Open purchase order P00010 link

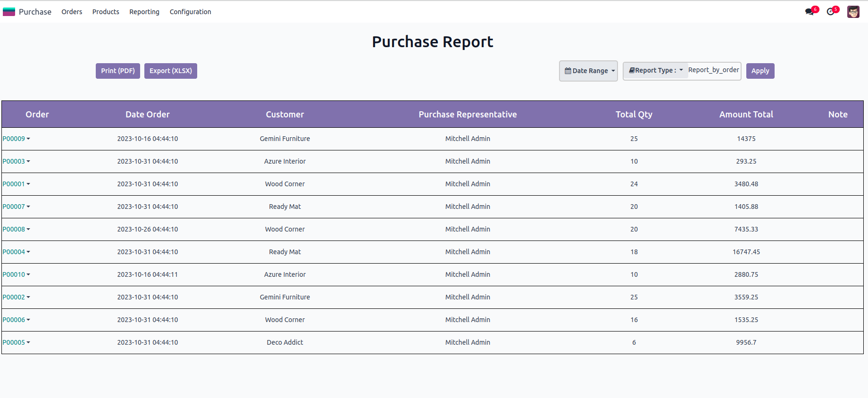click(x=14, y=274)
